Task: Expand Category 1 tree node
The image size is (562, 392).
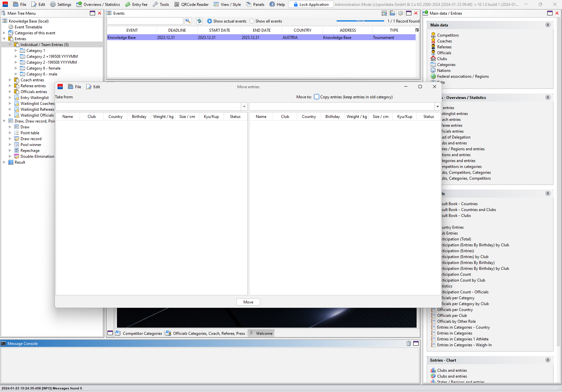Action: pyautogui.click(x=16, y=51)
